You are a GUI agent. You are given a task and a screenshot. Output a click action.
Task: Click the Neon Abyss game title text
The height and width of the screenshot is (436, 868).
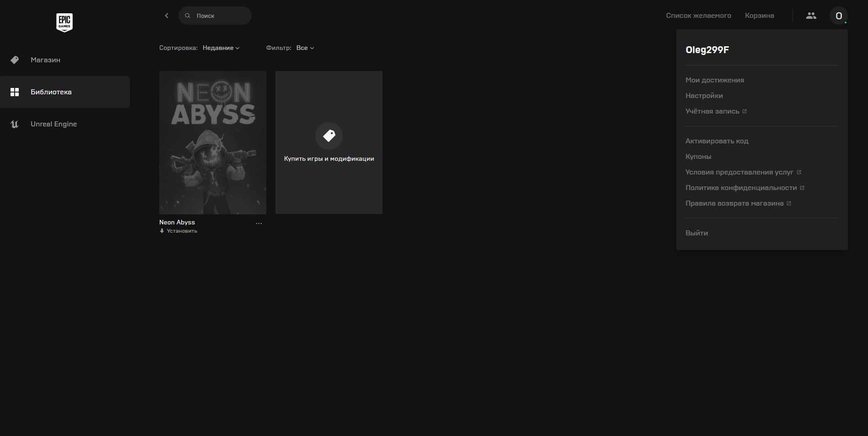click(x=177, y=222)
